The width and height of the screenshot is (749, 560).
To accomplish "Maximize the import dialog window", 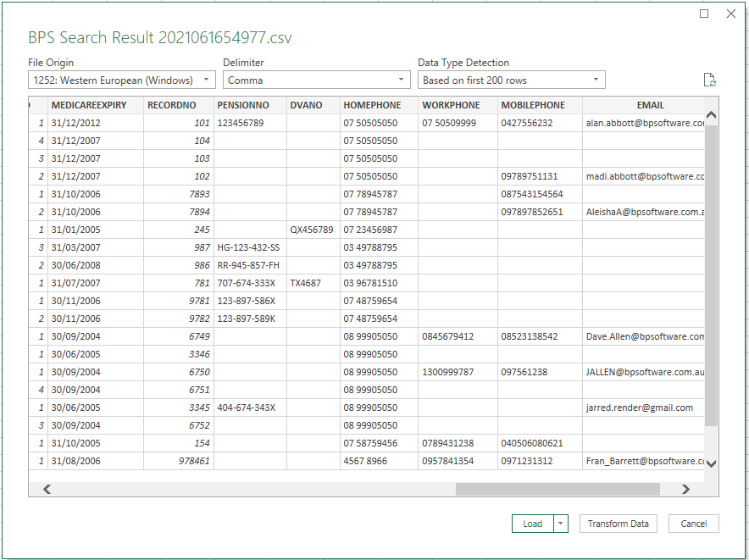I will [704, 14].
